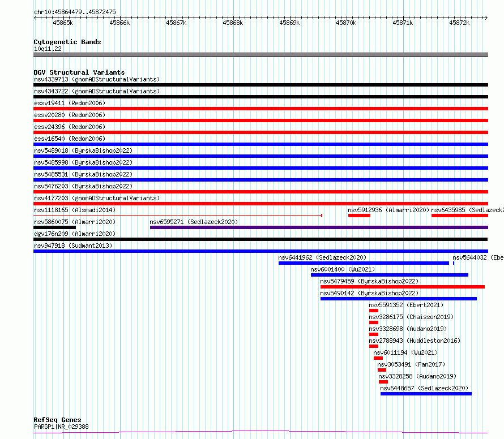Click tiny blue marker under nsv5644032
The height and width of the screenshot is (439, 504).
pyautogui.click(x=454, y=263)
